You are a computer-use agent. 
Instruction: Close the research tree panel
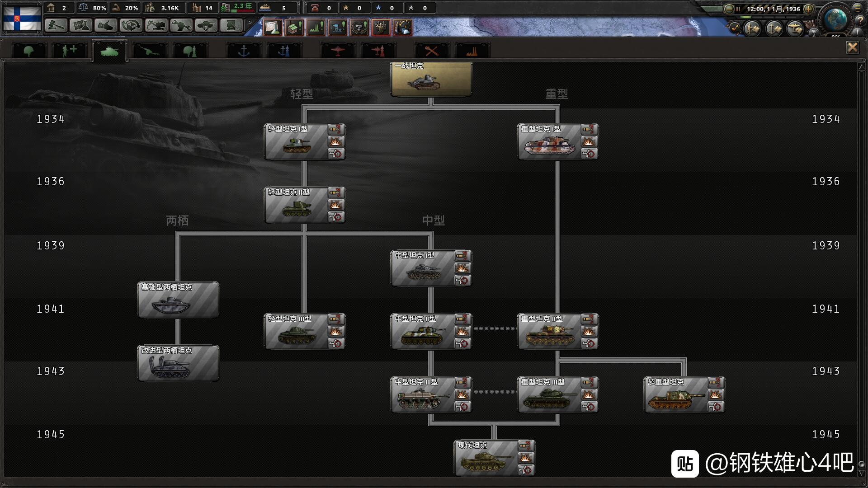pos(853,47)
